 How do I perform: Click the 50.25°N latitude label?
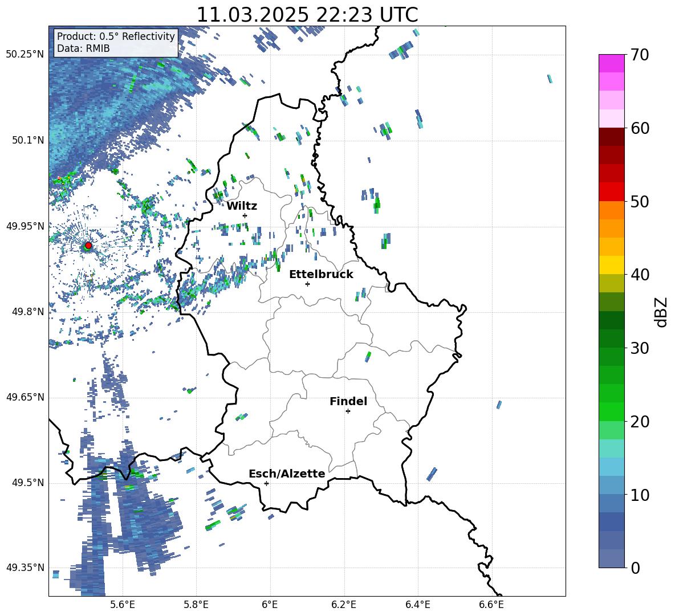pos(25,55)
